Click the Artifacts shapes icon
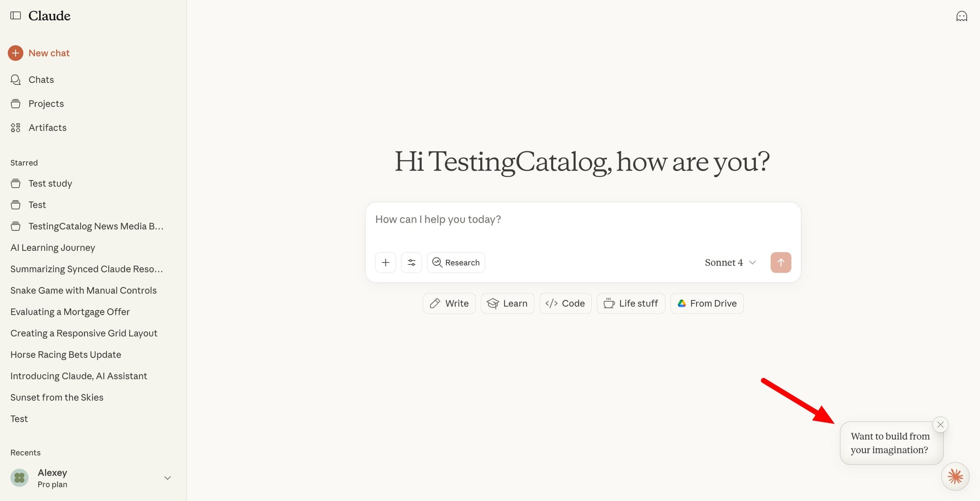 (x=16, y=127)
